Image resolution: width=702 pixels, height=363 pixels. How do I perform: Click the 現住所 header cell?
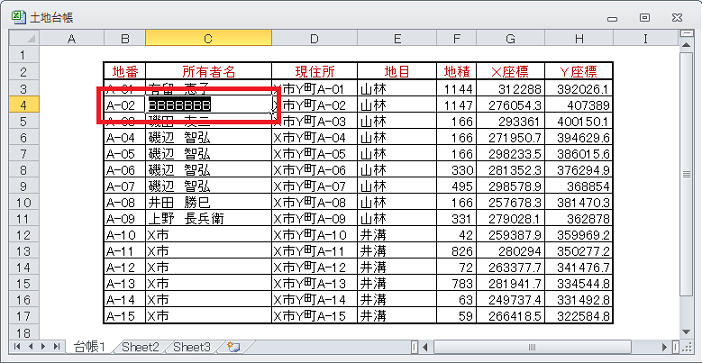314,71
